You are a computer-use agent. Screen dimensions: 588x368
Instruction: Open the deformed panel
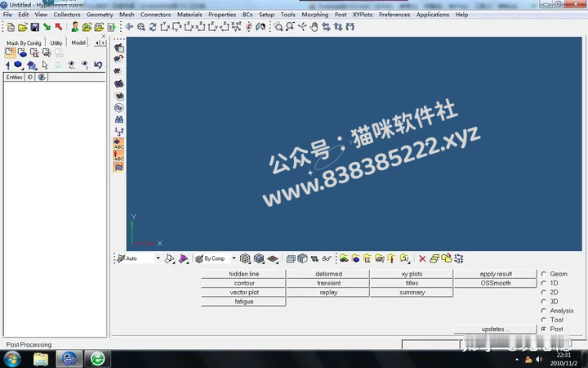(x=328, y=274)
